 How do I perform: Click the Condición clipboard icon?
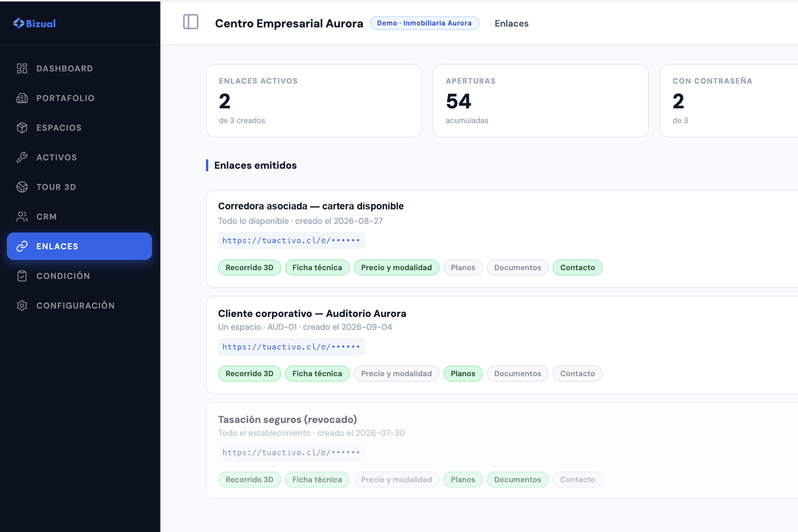(x=22, y=276)
